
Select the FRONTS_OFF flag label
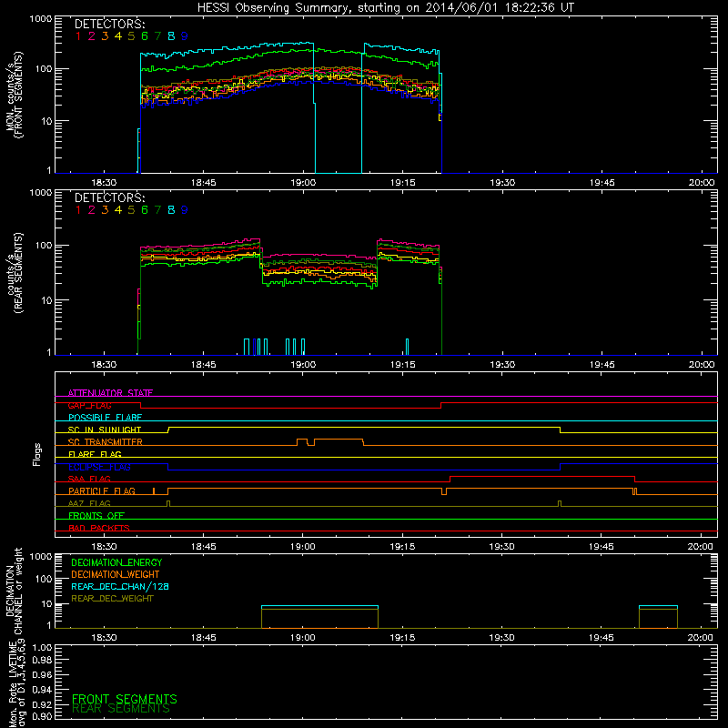(x=96, y=515)
